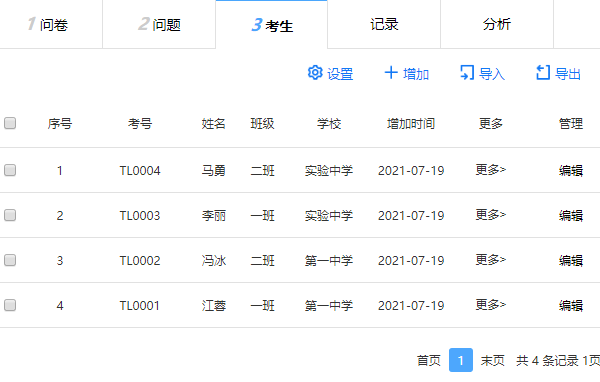The width and height of the screenshot is (600, 382).
Task: Expand 更多> for 李丽 row
Action: [491, 215]
